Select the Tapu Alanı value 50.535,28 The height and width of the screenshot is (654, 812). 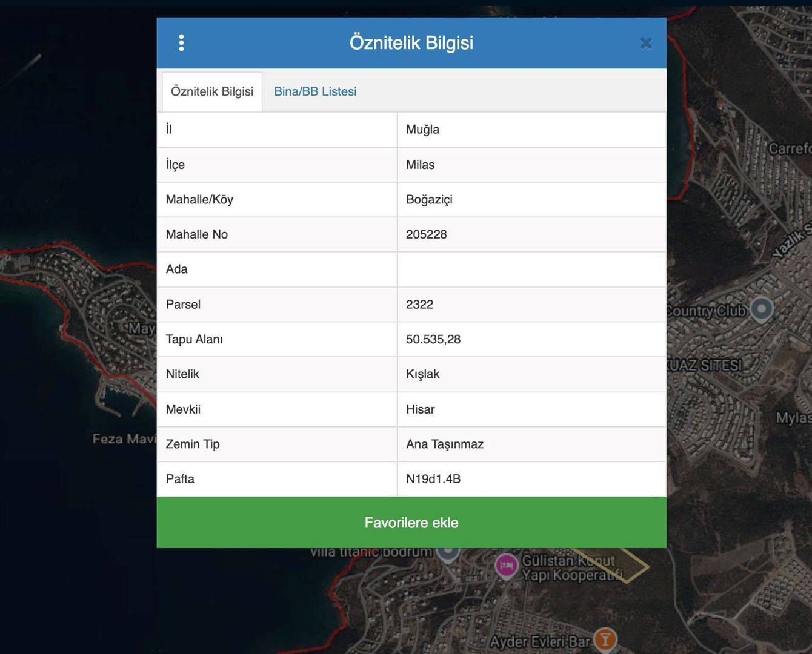click(x=433, y=339)
